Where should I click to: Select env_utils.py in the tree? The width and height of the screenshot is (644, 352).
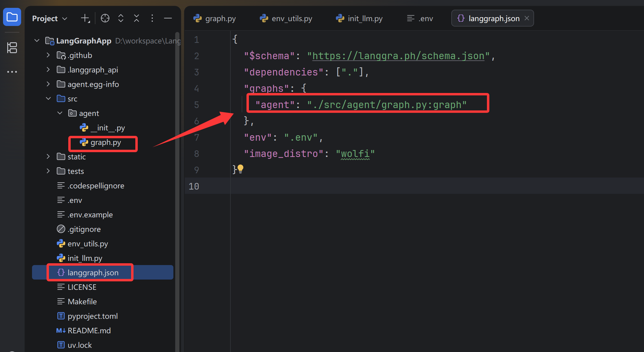tap(103, 244)
